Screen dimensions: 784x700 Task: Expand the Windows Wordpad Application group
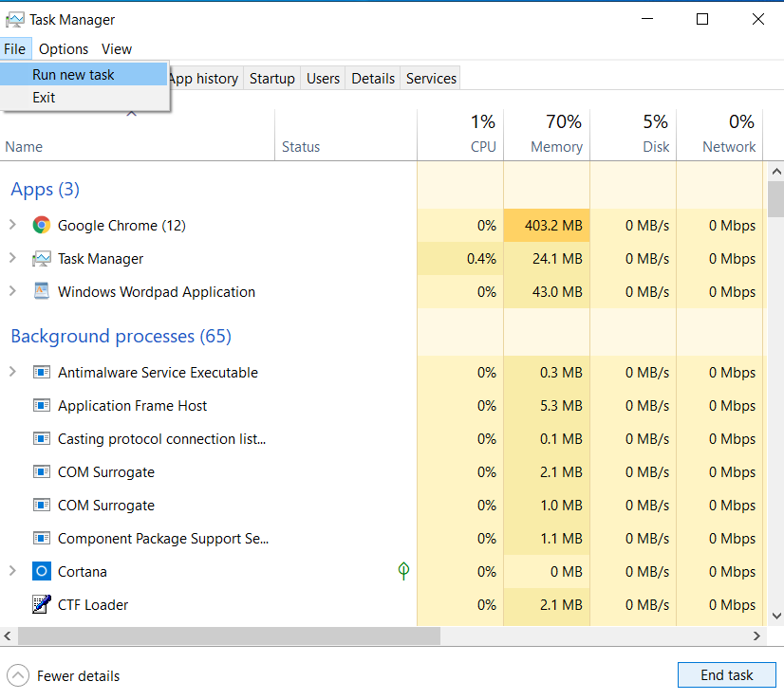tap(12, 291)
